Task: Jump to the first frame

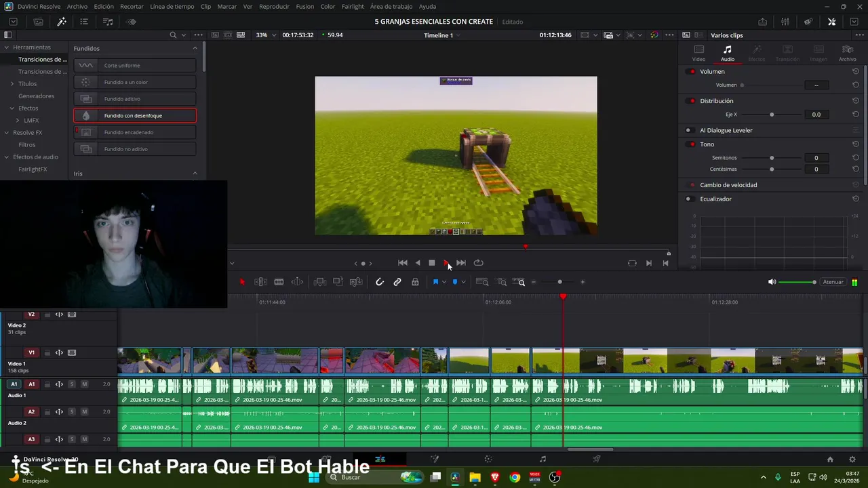Action: pos(402,263)
